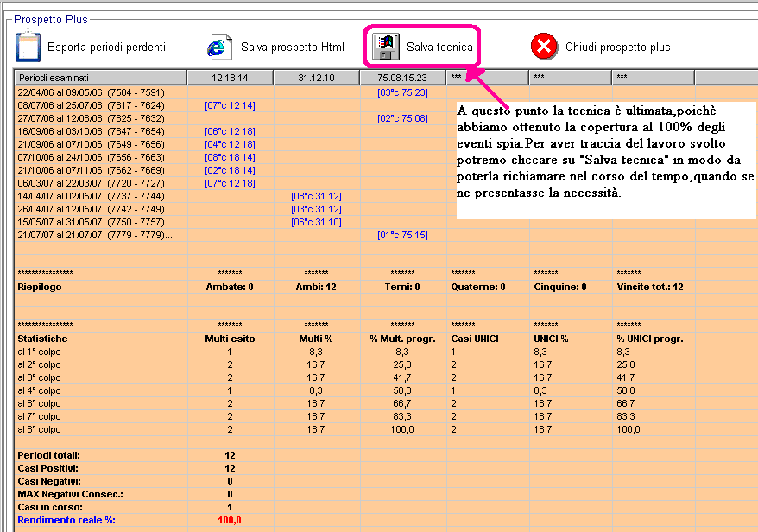This screenshot has width=758, height=532.
Task: Click the floppy disk Salva tecnica icon
Action: (386, 47)
